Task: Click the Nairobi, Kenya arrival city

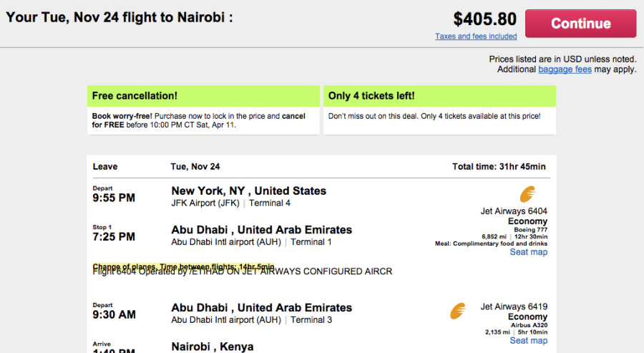Action: pos(212,347)
